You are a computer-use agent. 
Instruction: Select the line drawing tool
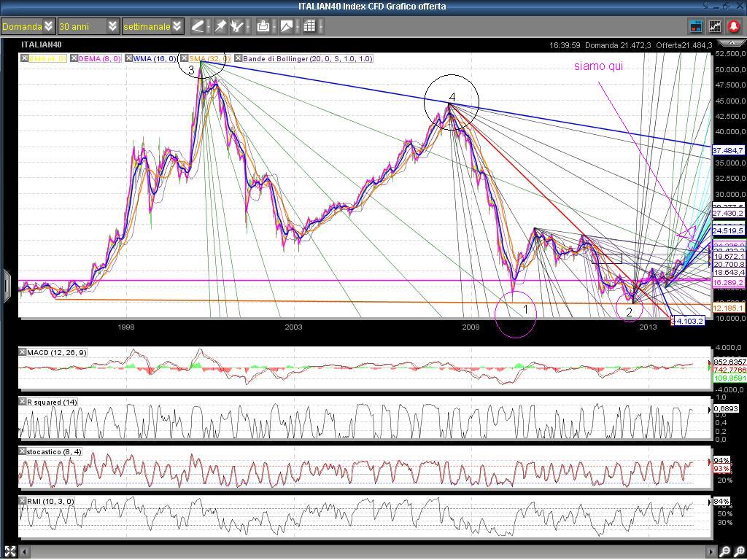(197, 27)
